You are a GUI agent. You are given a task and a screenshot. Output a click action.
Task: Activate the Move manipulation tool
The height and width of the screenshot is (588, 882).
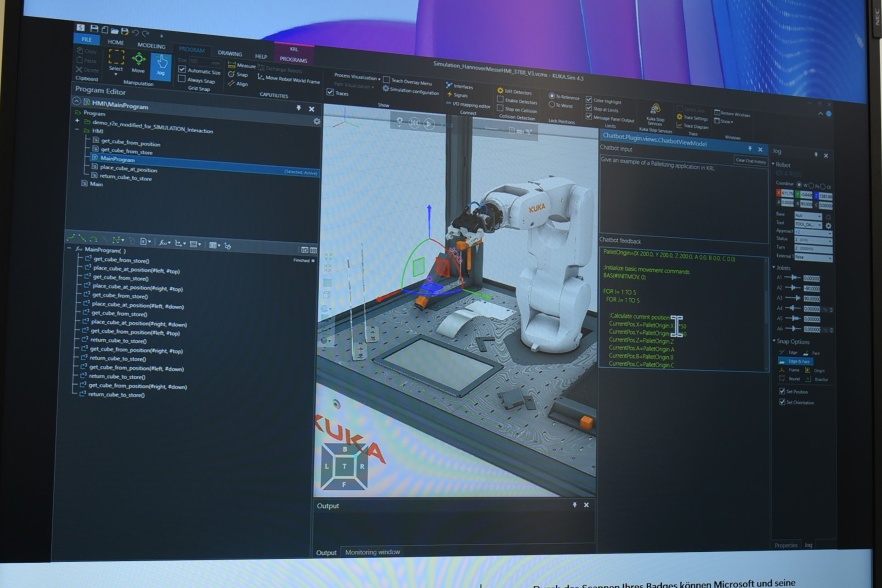pos(138,63)
